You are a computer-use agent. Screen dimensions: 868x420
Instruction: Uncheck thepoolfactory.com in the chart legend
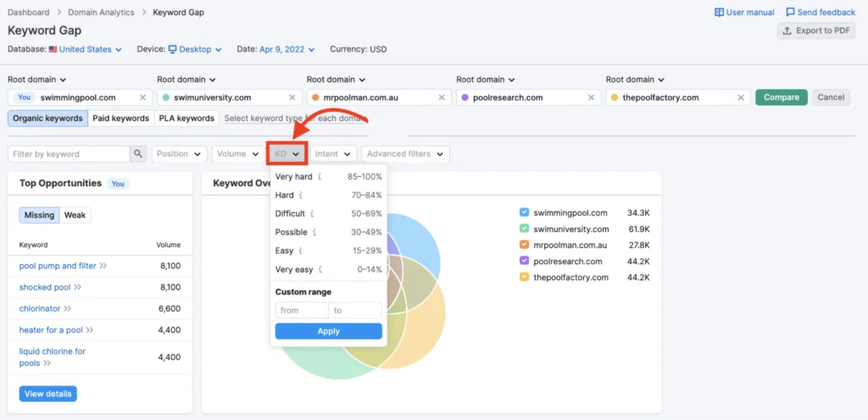click(x=524, y=278)
